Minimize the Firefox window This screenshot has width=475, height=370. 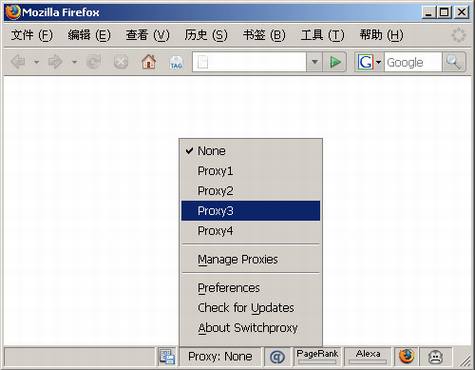(429, 13)
